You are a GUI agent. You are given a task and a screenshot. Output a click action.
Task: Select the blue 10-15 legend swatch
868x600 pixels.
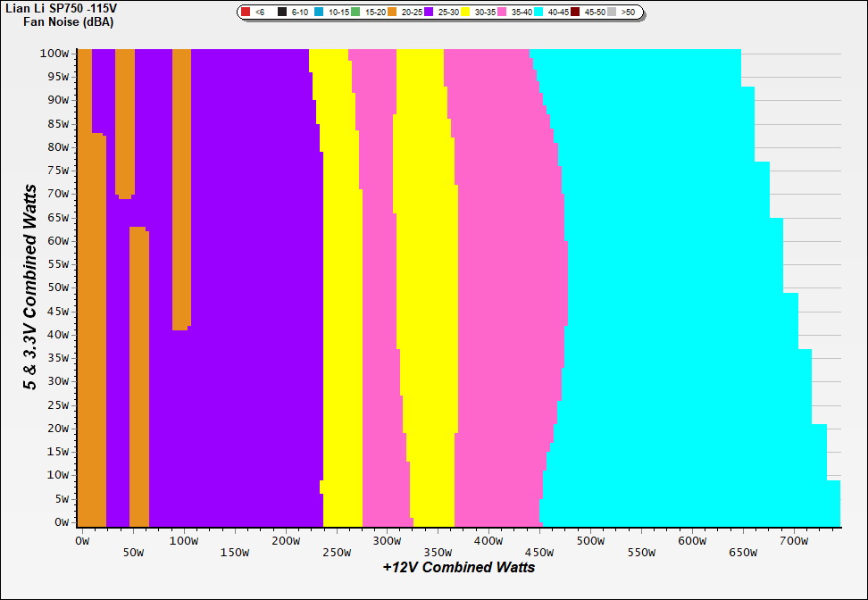tap(319, 12)
